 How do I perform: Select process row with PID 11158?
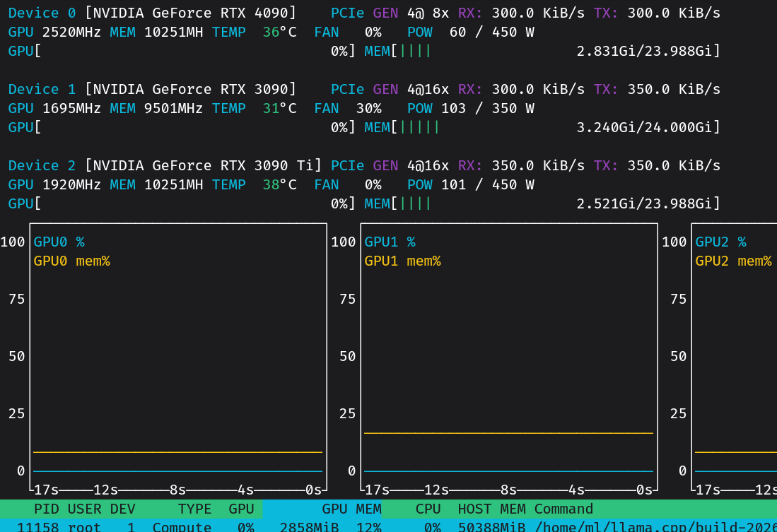(x=389, y=526)
